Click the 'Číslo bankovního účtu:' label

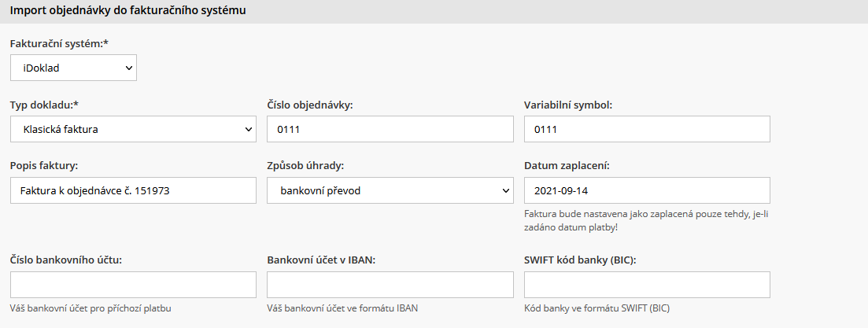pos(66,259)
